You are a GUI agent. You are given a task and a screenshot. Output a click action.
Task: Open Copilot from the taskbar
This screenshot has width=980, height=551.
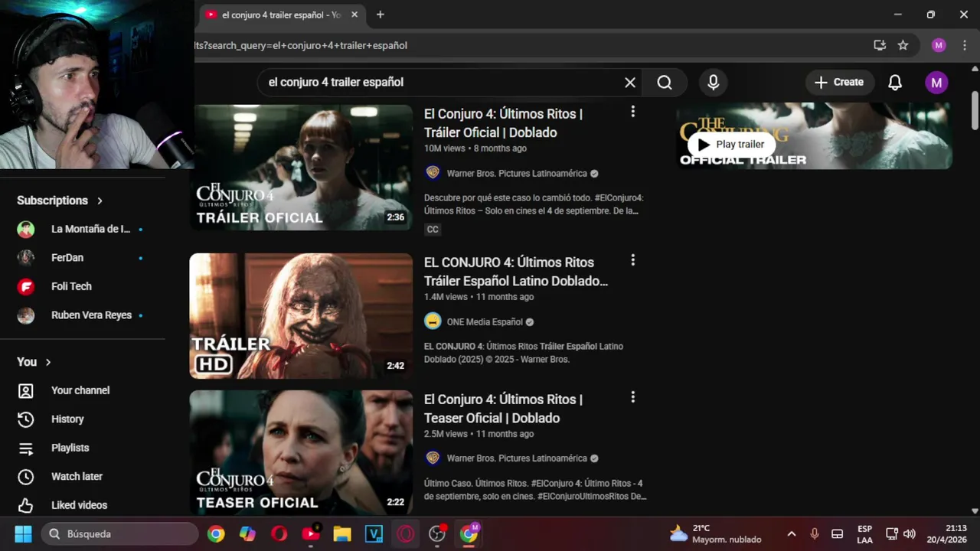247,534
